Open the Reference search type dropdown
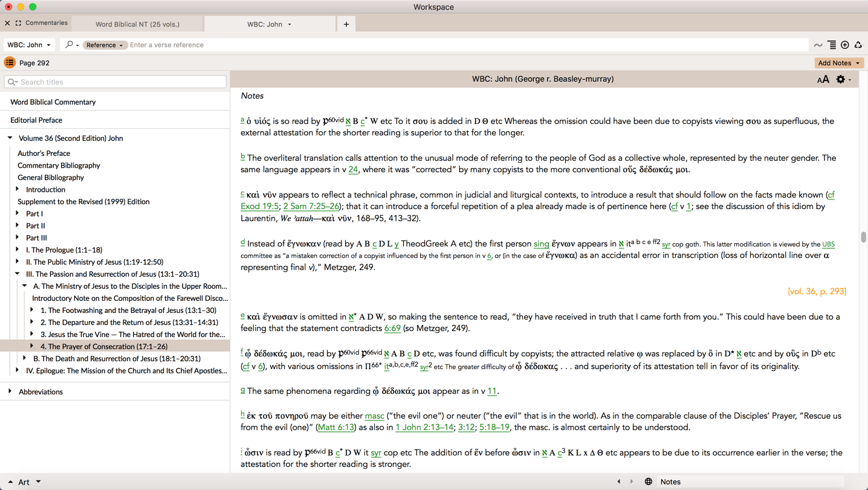This screenshot has height=490, width=868. point(105,45)
